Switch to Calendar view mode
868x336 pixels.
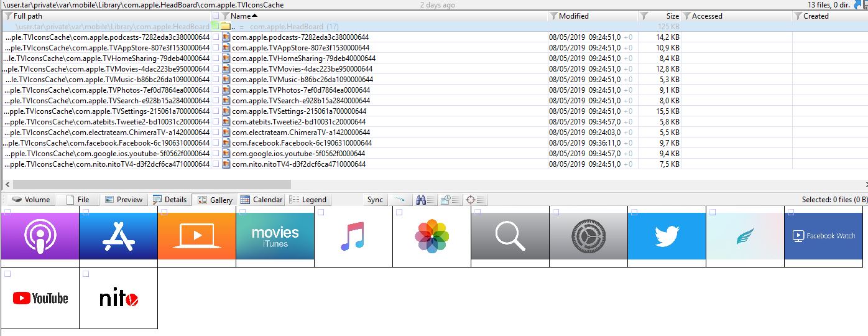tap(261, 200)
